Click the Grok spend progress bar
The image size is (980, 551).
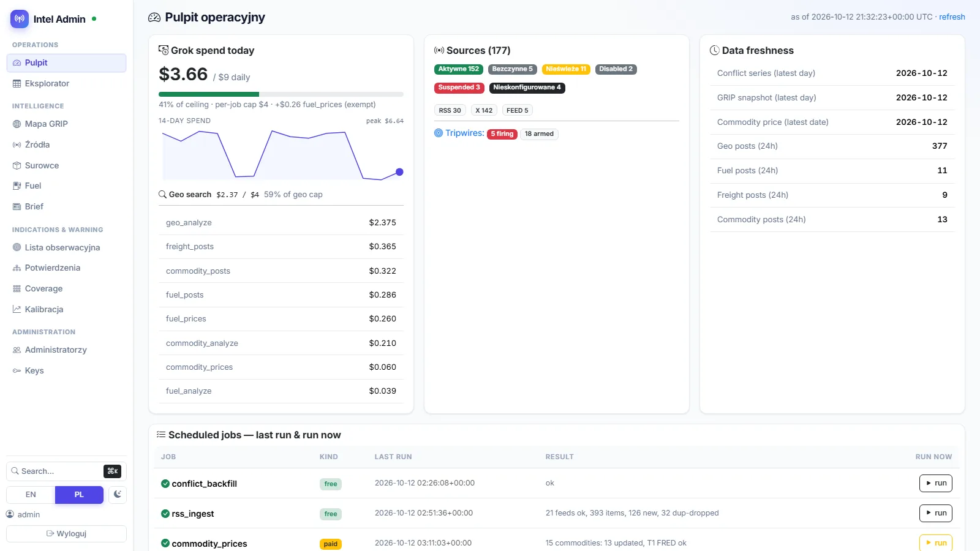pos(281,94)
